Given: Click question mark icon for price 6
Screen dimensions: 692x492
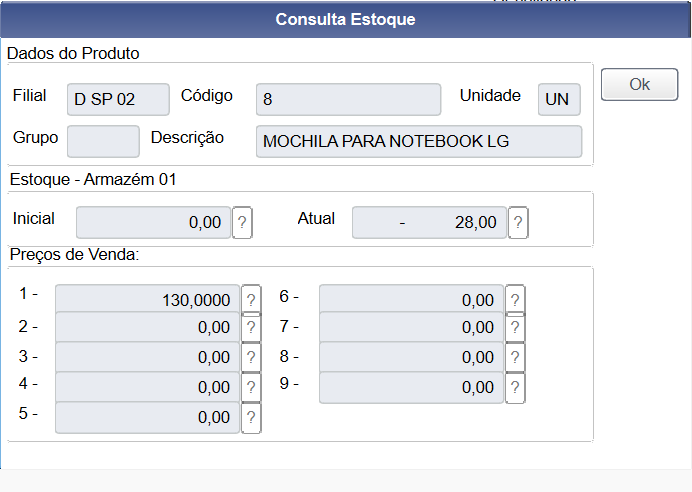Looking at the screenshot, I should (x=515, y=299).
